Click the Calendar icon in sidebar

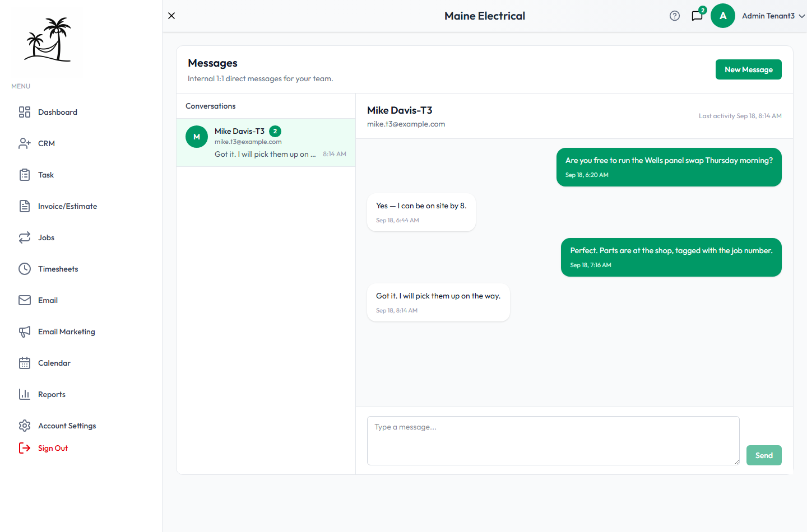tap(25, 363)
